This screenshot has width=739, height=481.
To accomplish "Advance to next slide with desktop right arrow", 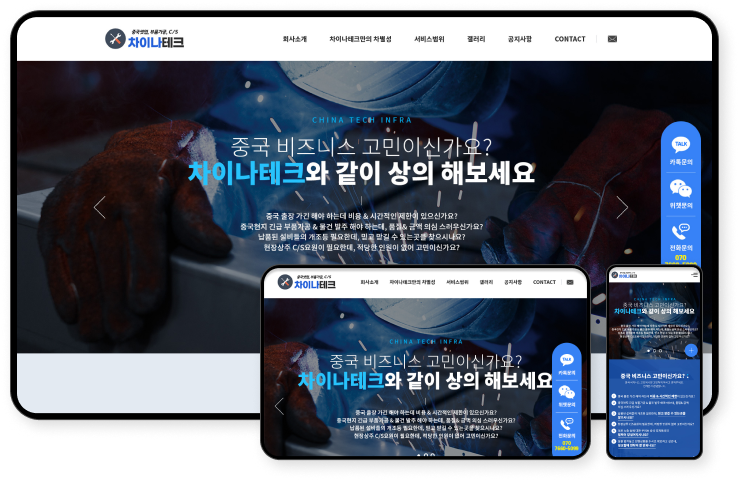I will 622,207.
